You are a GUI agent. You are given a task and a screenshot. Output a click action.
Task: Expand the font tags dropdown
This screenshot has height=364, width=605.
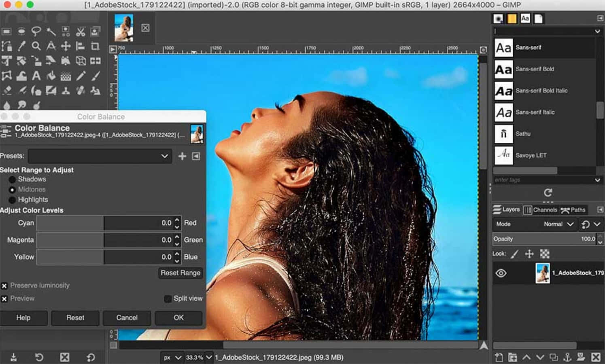[597, 180]
